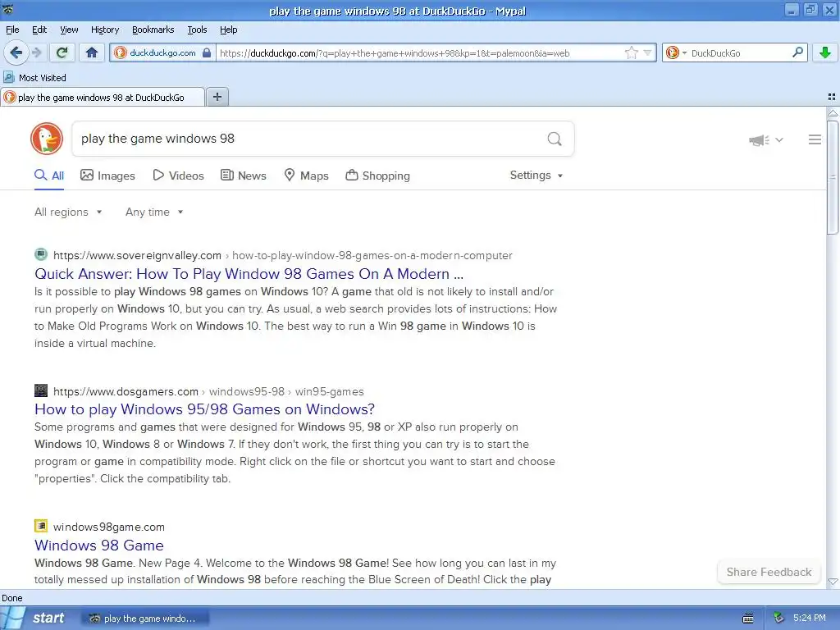Click the 5:24 PM taskbar clock

tap(809, 619)
